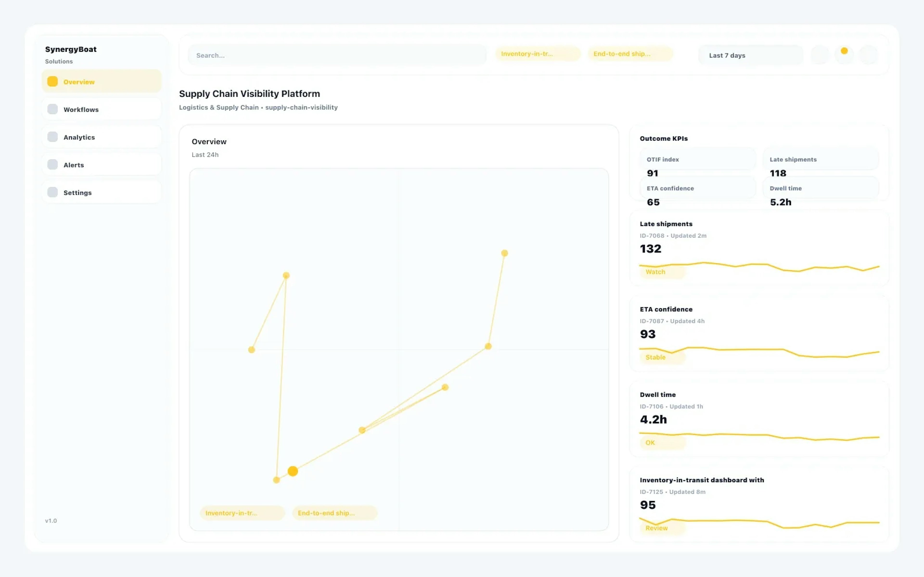Screen dimensions: 924x577
Task: Click inside the Search input field
Action: click(336, 55)
